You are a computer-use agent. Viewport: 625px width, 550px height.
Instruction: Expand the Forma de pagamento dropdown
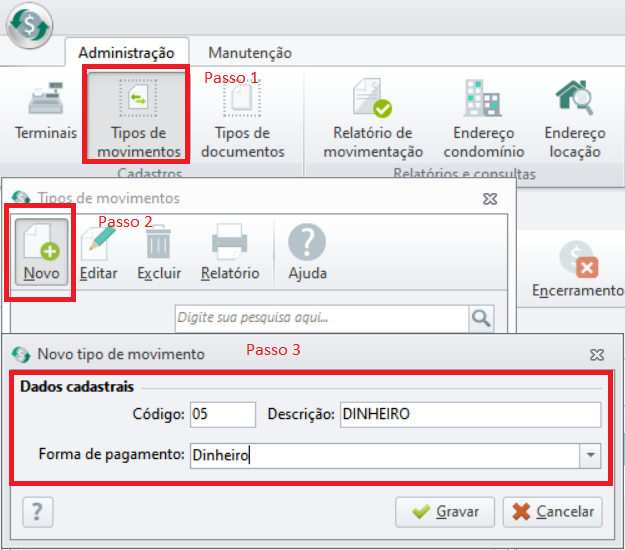tap(590, 455)
